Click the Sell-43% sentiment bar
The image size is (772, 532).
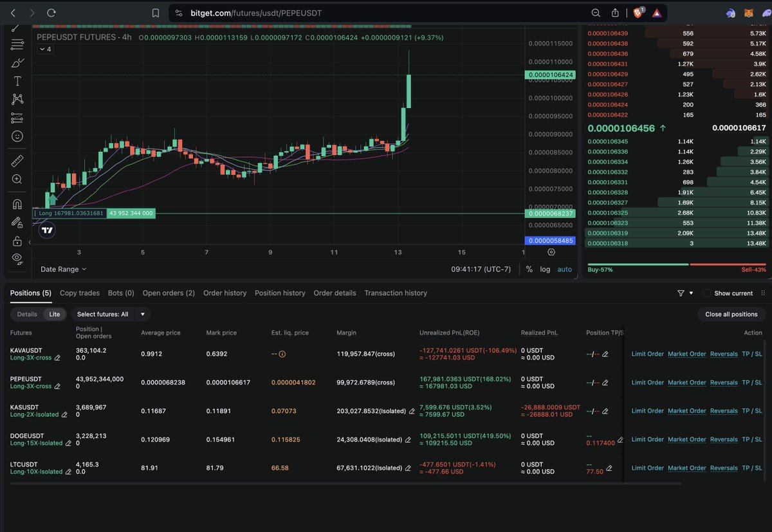728,264
